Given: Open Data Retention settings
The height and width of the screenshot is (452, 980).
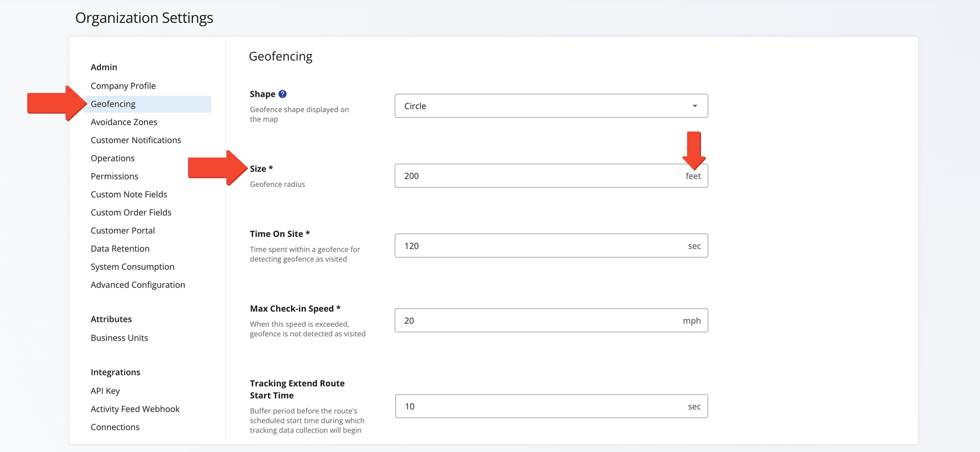Looking at the screenshot, I should tap(120, 249).
